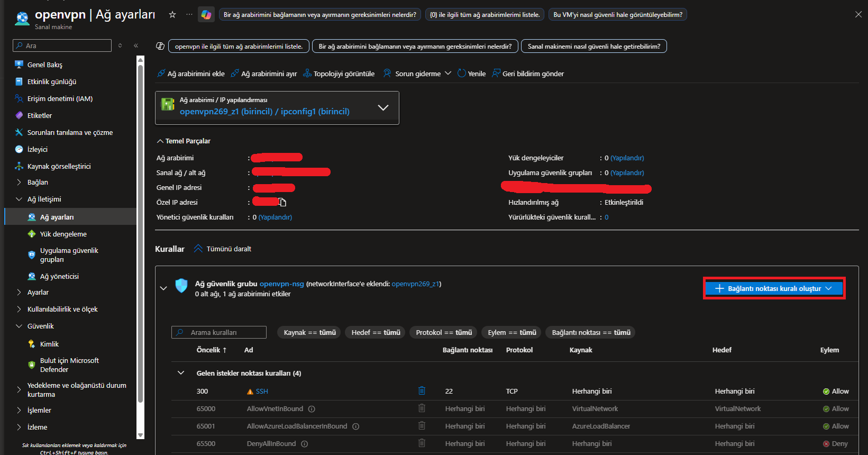
Task: Click Yapılandır next to Yük dengeleyiciler
Action: click(x=627, y=158)
